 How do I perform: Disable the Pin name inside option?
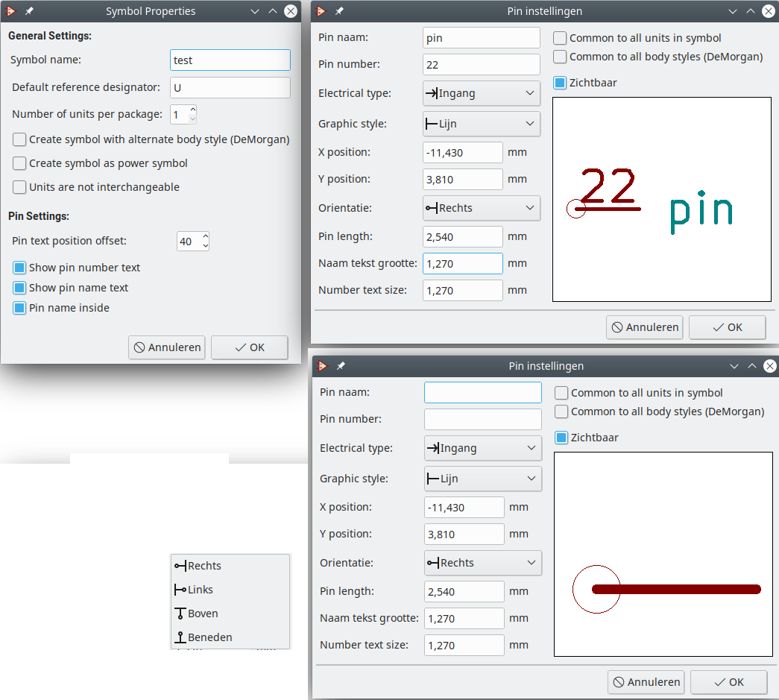tap(20, 308)
